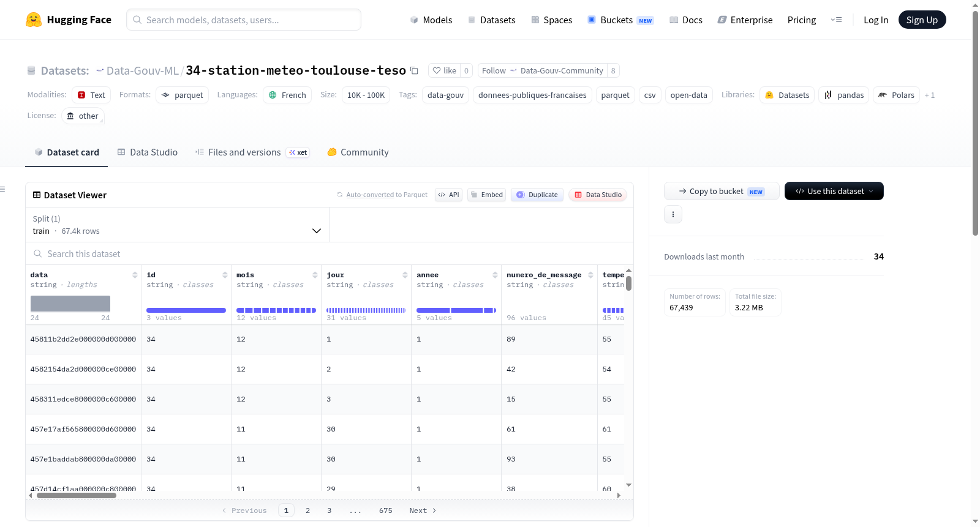The image size is (980, 527).
Task: Click the pandas library tag
Action: [x=843, y=95]
